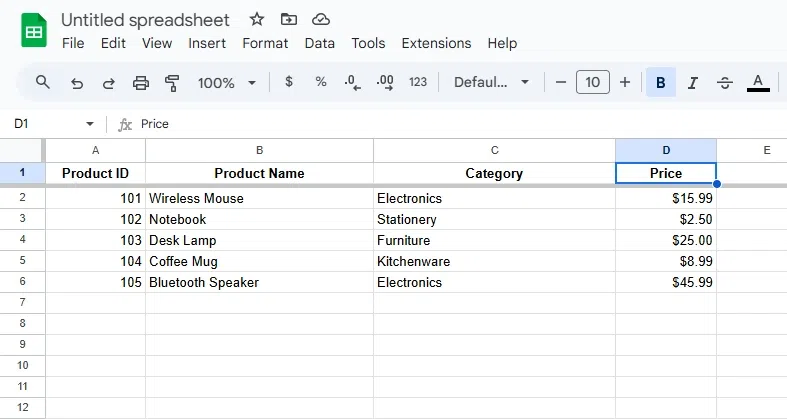Open the Default font dropdown
The height and width of the screenshot is (419, 787).
(490, 82)
